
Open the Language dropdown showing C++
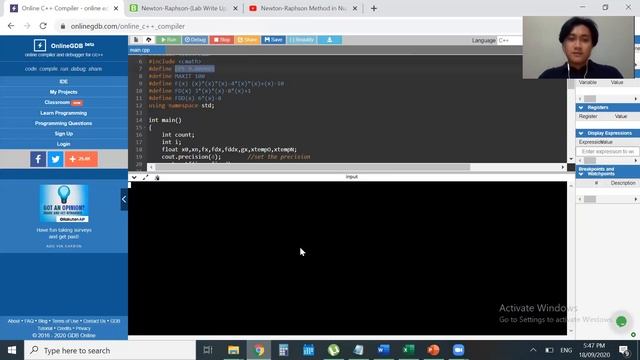pos(509,40)
